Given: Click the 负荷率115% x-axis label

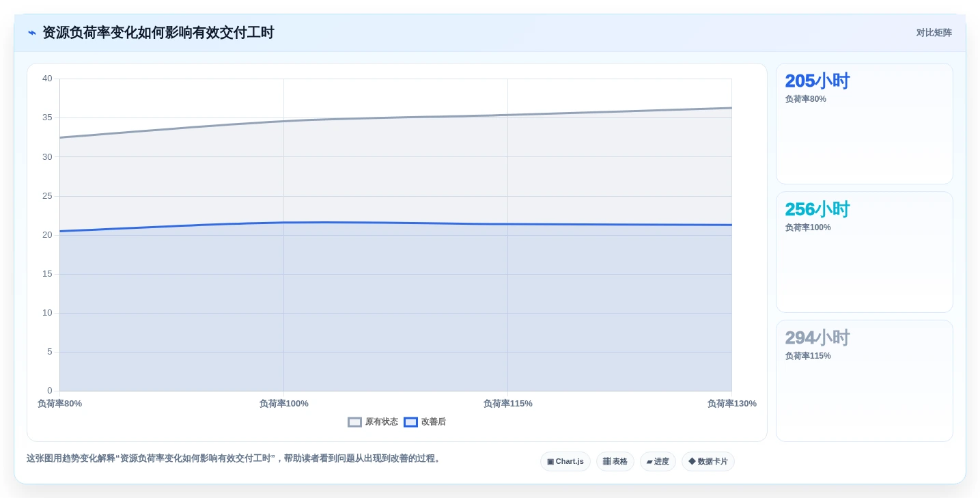Looking at the screenshot, I should [x=507, y=404].
